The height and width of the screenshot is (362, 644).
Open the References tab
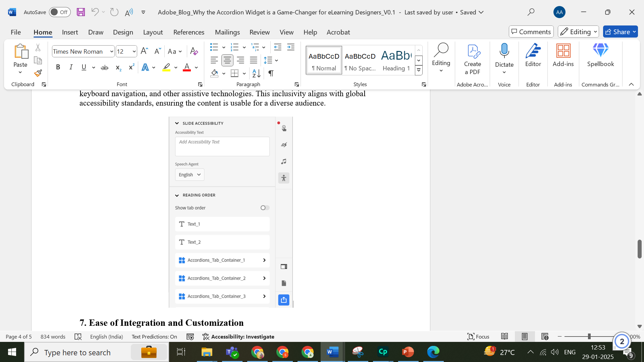[x=189, y=32]
